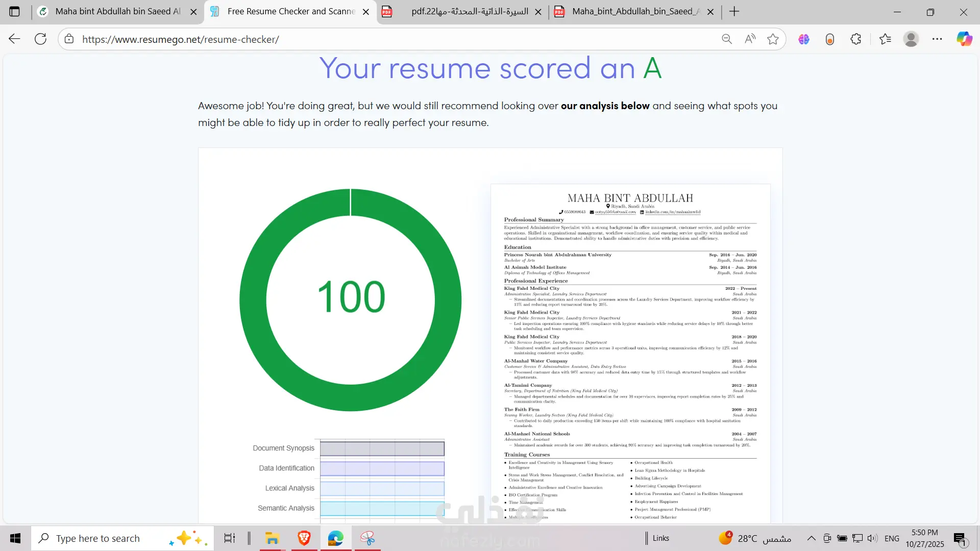Open browser Settings and more menu

[x=937, y=39]
